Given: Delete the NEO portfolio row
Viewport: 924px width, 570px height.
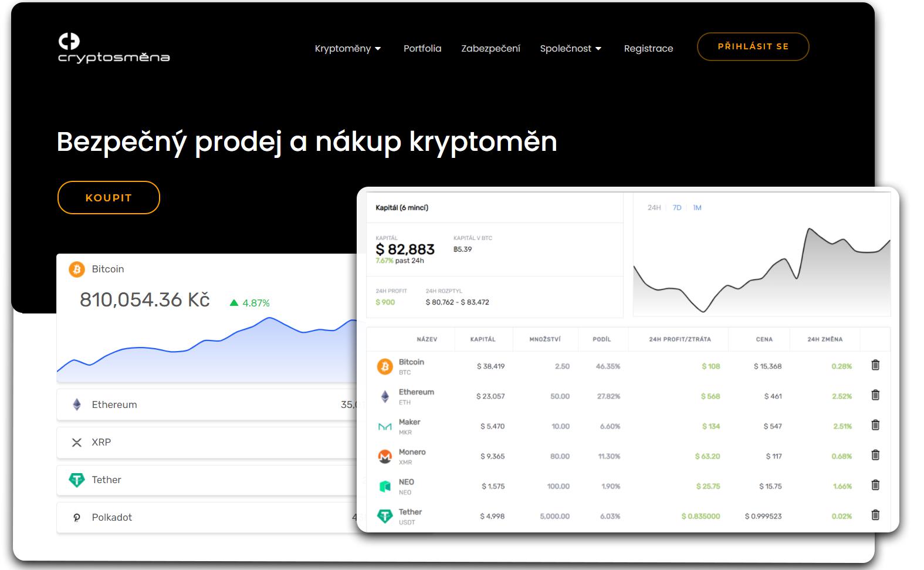Looking at the screenshot, I should click(x=875, y=485).
